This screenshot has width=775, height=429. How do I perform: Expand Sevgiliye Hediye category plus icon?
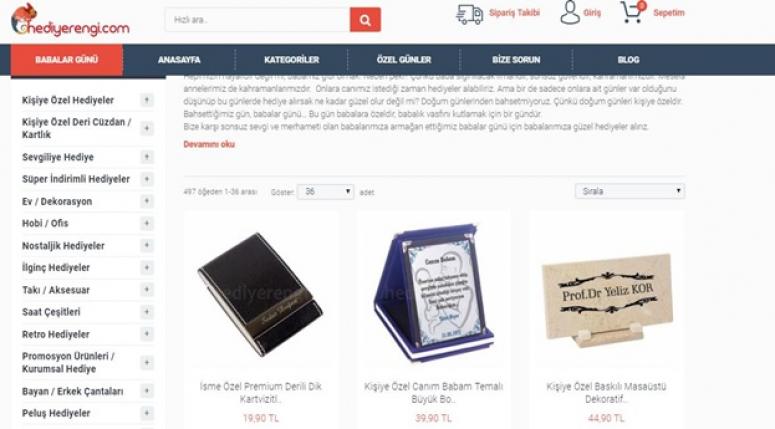(x=147, y=157)
